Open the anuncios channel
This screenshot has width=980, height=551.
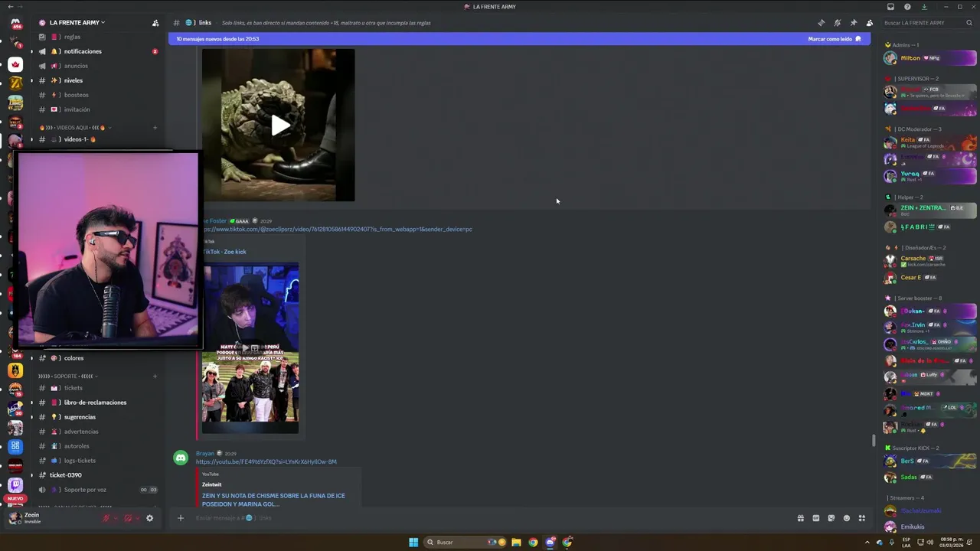[98, 66]
